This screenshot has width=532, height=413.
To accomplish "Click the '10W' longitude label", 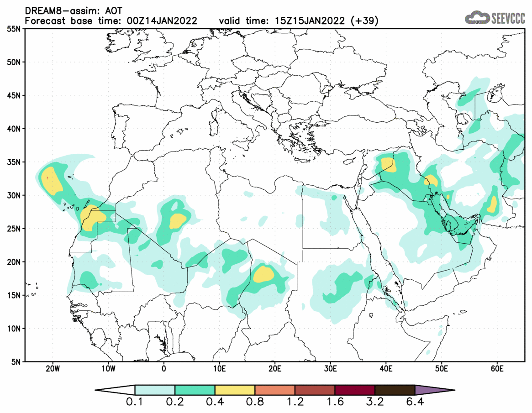I will tap(108, 369).
